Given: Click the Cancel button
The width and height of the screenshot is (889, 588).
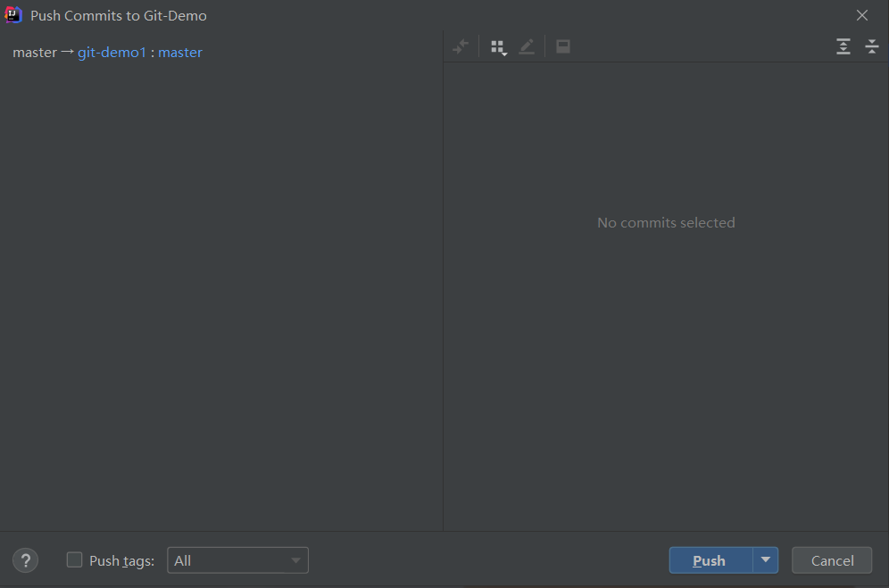Looking at the screenshot, I should (x=832, y=560).
